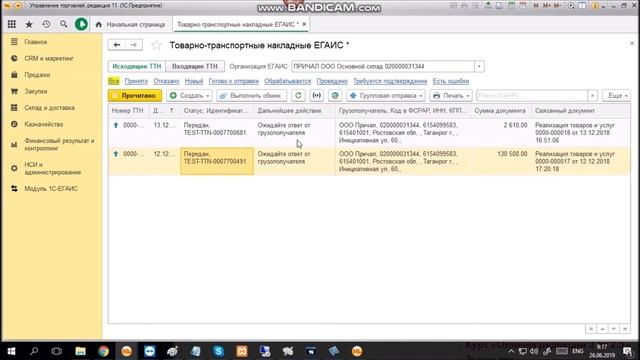The height and width of the screenshot is (360, 640).
Task: Expand the Организация ЕГАИС dropdown arrow
Action: click(x=479, y=67)
